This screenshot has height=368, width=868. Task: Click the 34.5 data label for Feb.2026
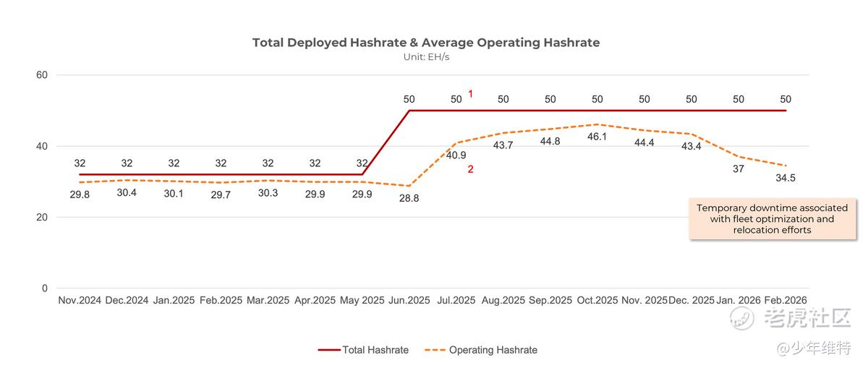click(x=786, y=177)
